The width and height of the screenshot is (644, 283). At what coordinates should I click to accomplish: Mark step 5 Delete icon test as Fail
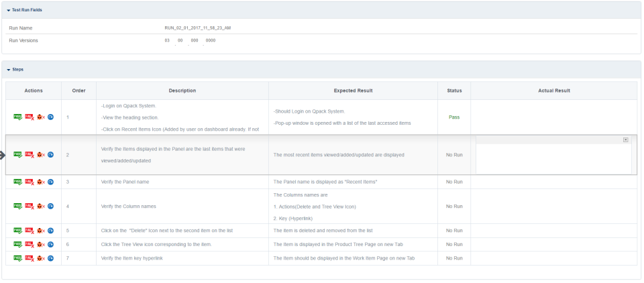click(x=29, y=231)
